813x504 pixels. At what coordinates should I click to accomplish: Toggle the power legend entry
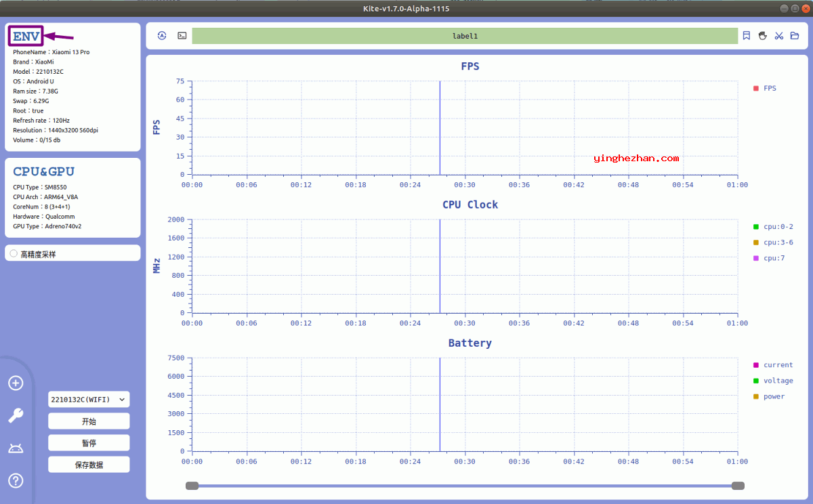coord(769,396)
